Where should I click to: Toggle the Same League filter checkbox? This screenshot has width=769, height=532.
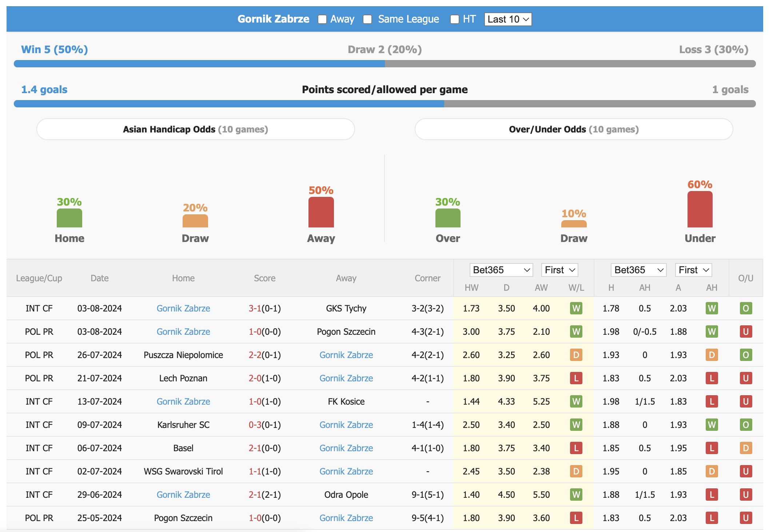point(367,19)
